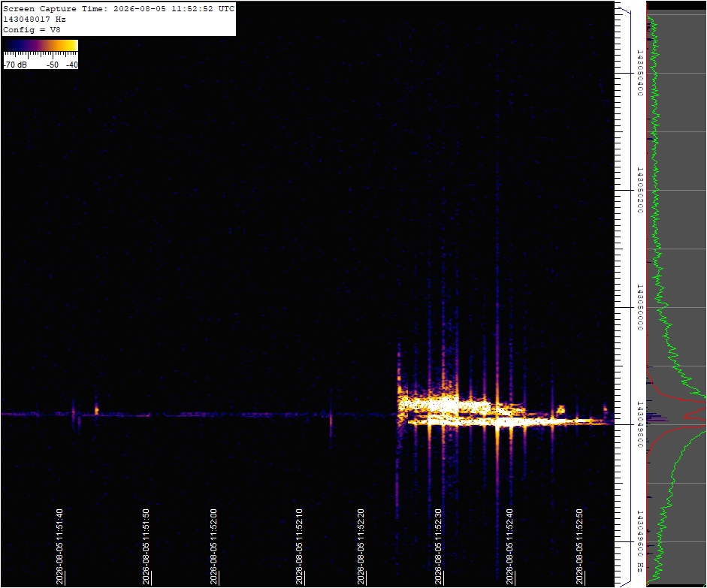The image size is (707, 588).
Task: Click the 143050000 frequency axis label
Action: coord(639,307)
